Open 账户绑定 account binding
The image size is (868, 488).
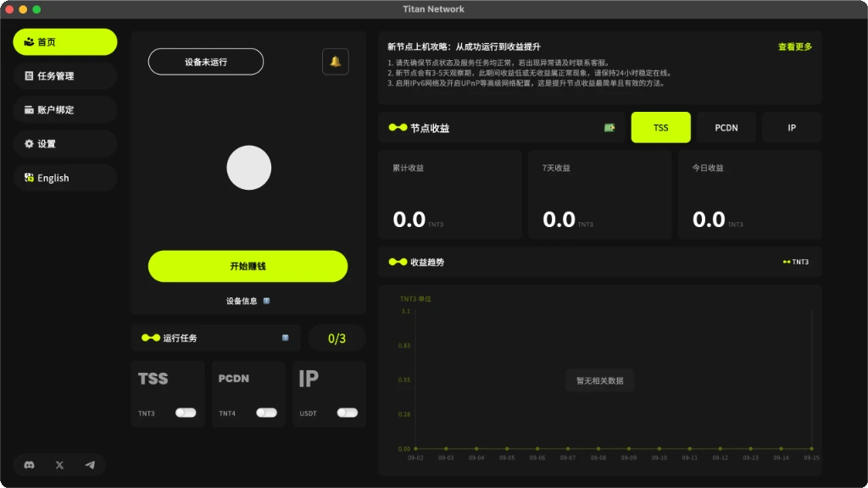[x=64, y=110]
